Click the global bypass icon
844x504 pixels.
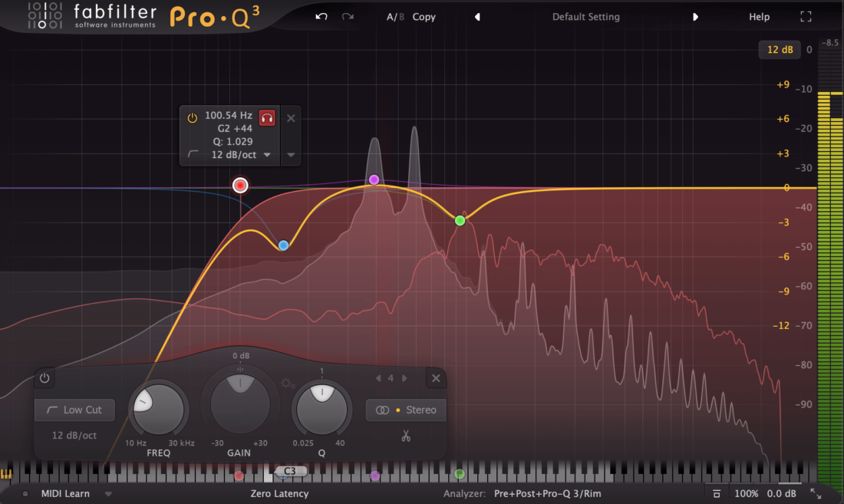tap(717, 494)
